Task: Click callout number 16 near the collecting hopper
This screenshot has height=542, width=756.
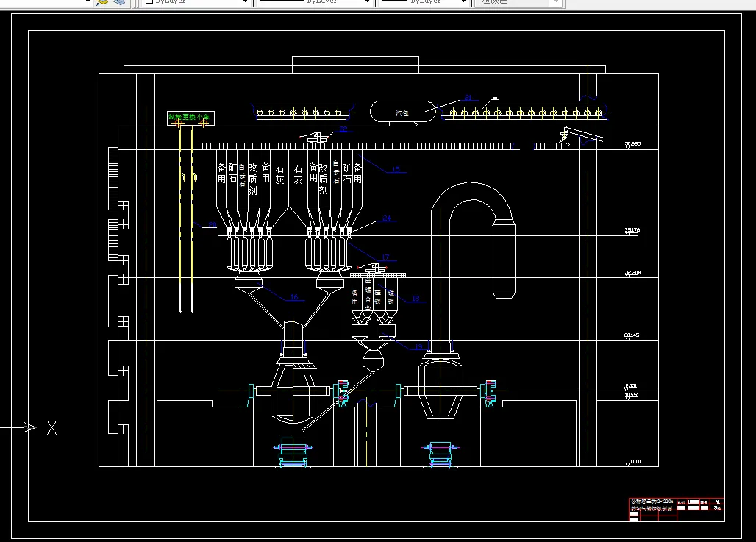Action: coord(294,297)
